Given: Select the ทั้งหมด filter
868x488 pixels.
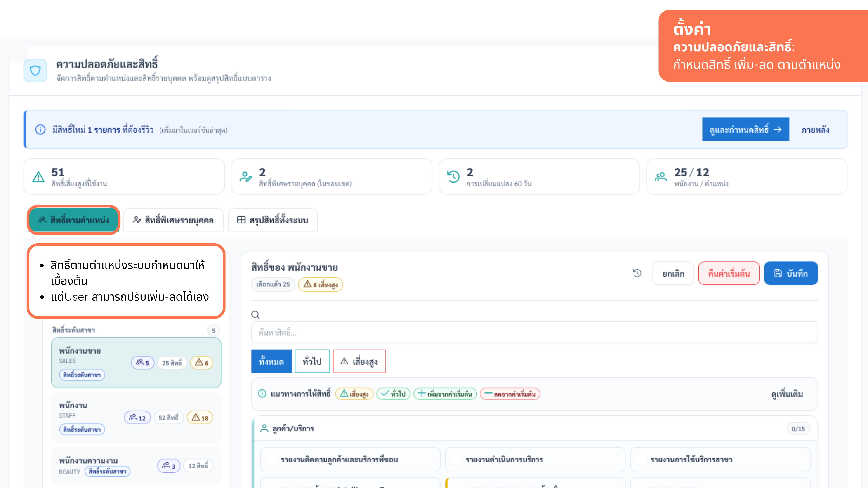Looking at the screenshot, I should point(271,361).
